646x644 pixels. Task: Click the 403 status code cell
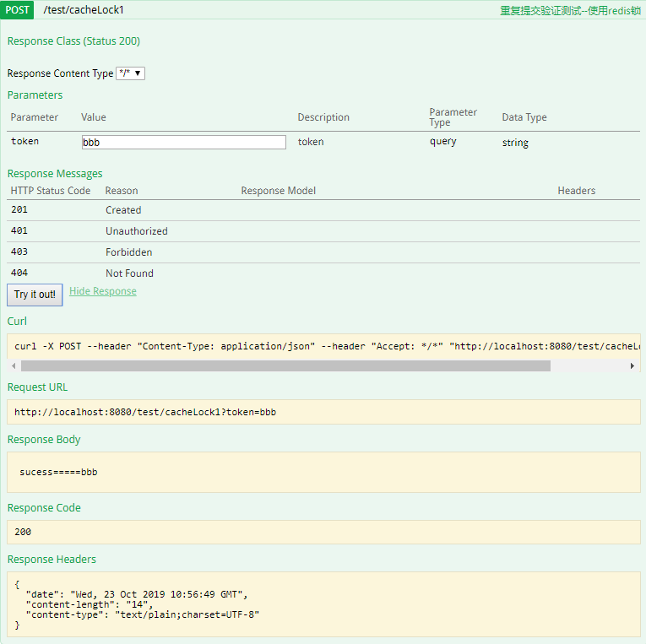pyautogui.click(x=19, y=252)
